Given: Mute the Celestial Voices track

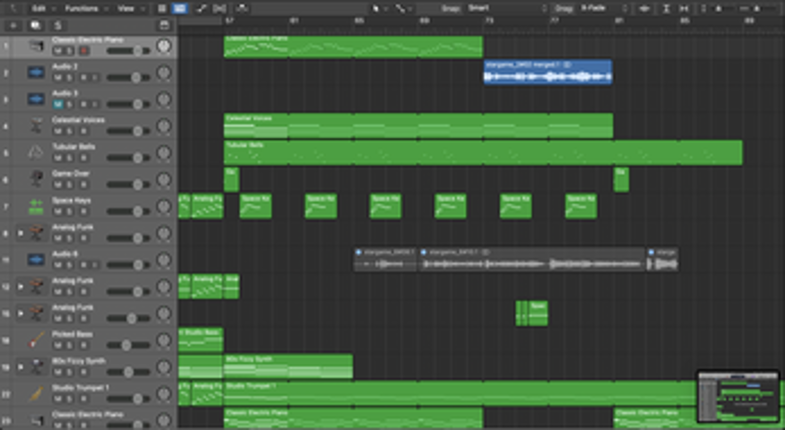Looking at the screenshot, I should (58, 131).
